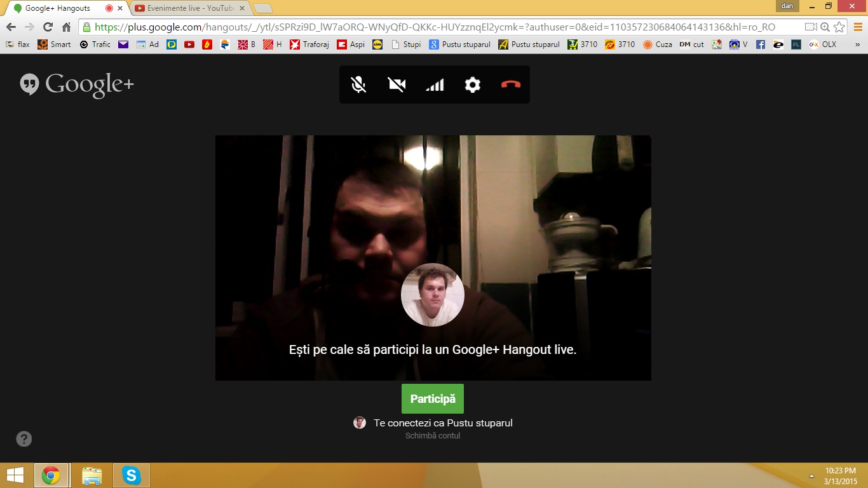Click the green Participă button
The height and width of the screenshot is (488, 868).
(x=433, y=399)
